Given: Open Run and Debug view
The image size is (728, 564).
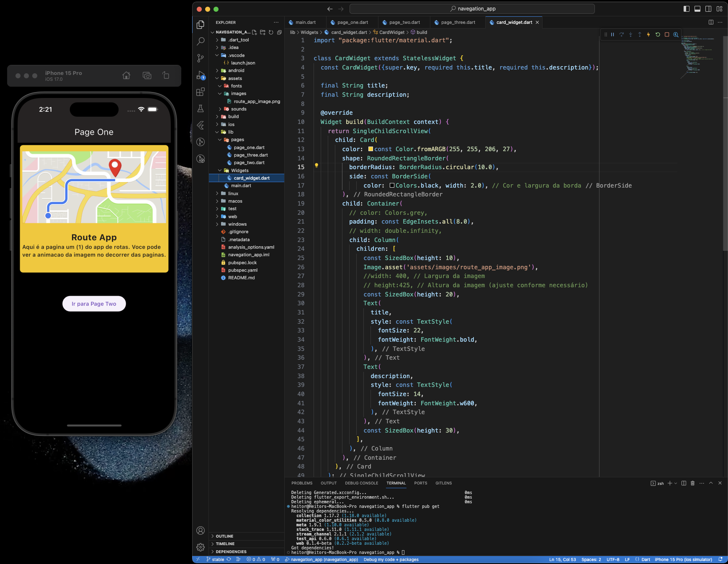Looking at the screenshot, I should coord(200,75).
